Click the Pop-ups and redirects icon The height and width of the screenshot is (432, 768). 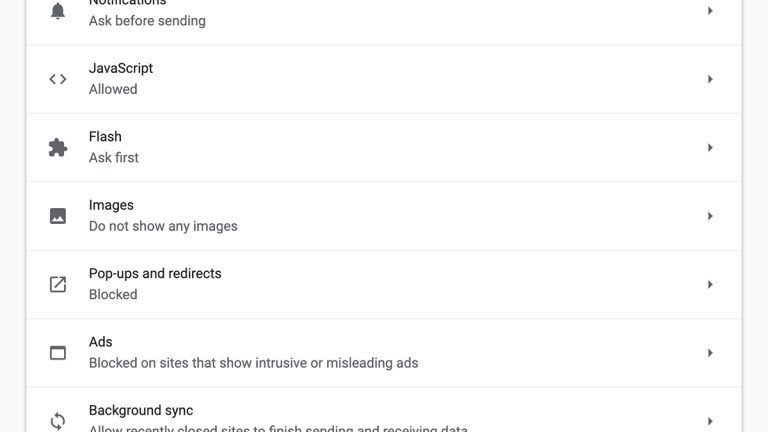coord(58,284)
